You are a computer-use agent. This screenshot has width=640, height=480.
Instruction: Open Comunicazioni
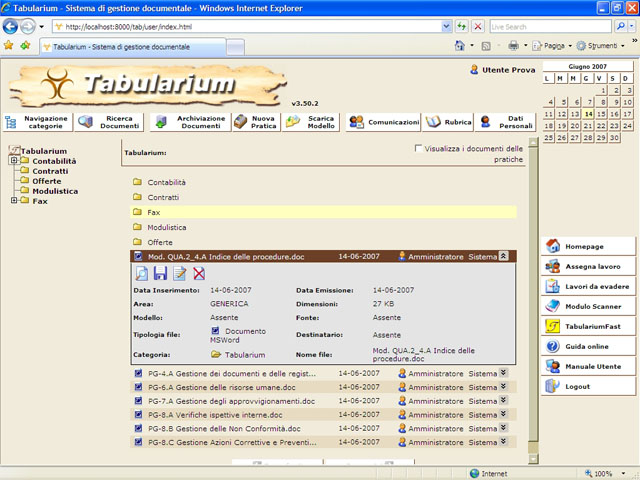click(x=383, y=122)
